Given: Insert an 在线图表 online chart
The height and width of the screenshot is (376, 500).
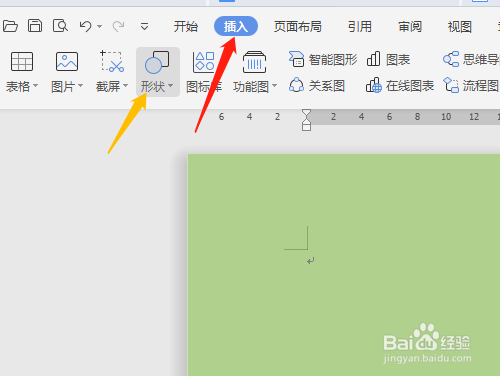Looking at the screenshot, I should (x=400, y=86).
